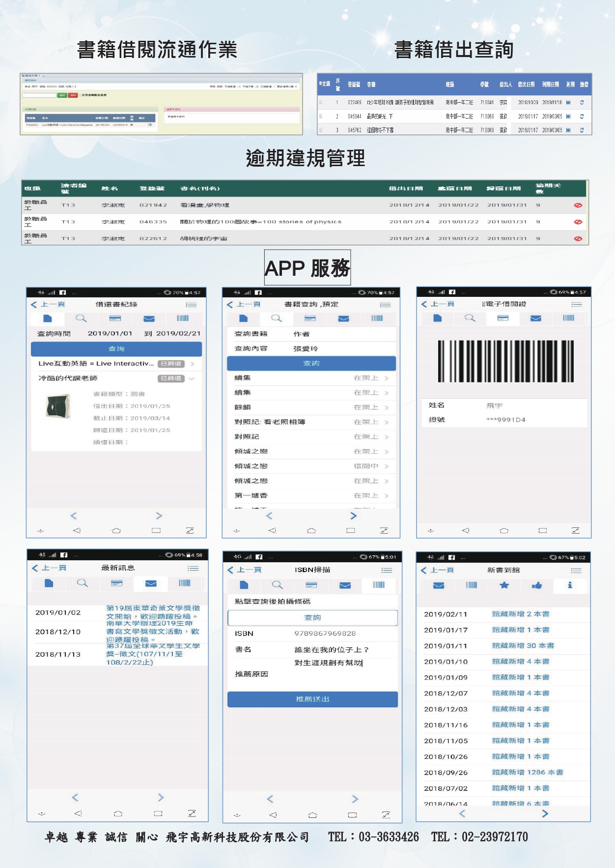Viewport: 615px width, 868px height.
Task: Tap the 查詢 button below 張愛玲 query
Action: 311,363
